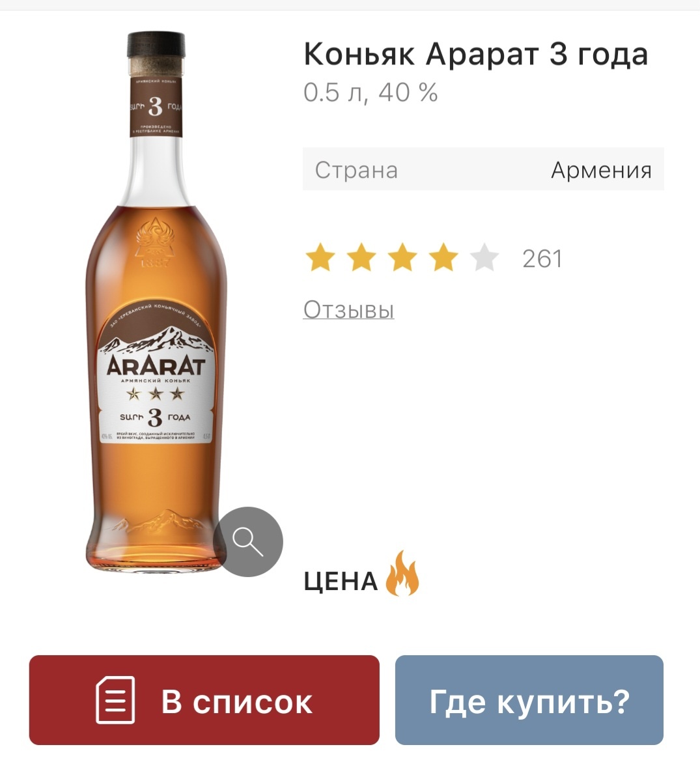Tap the magnifier zoom icon on bottle image
The height and width of the screenshot is (775, 700).
tap(248, 542)
